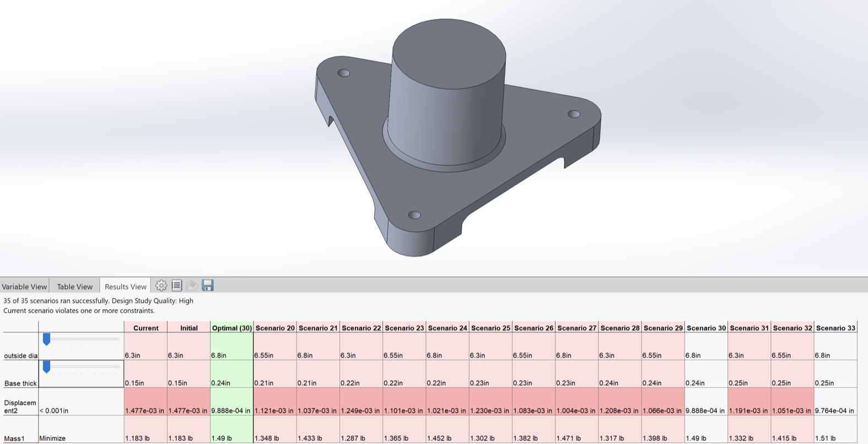
Task: Open the Table View tab
Action: (74, 286)
